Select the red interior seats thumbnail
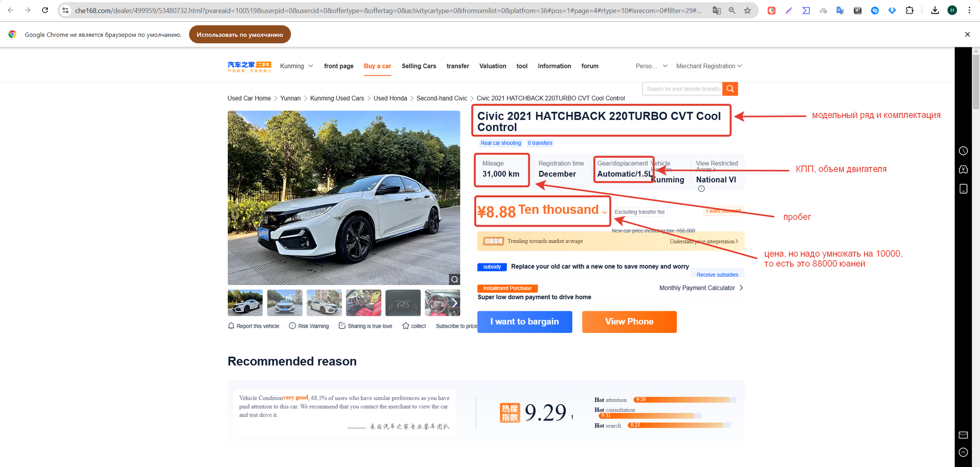The width and height of the screenshot is (980, 467). (x=363, y=303)
